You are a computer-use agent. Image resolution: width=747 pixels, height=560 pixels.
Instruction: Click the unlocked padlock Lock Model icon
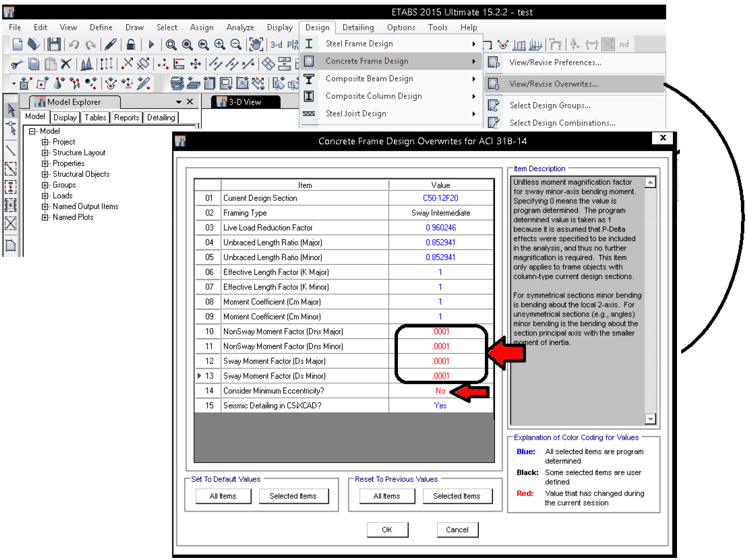coord(131,44)
